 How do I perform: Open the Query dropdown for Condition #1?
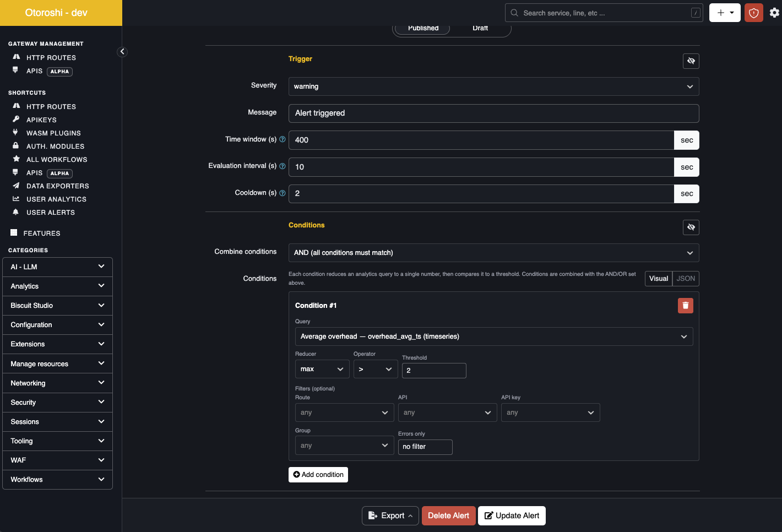[494, 336]
